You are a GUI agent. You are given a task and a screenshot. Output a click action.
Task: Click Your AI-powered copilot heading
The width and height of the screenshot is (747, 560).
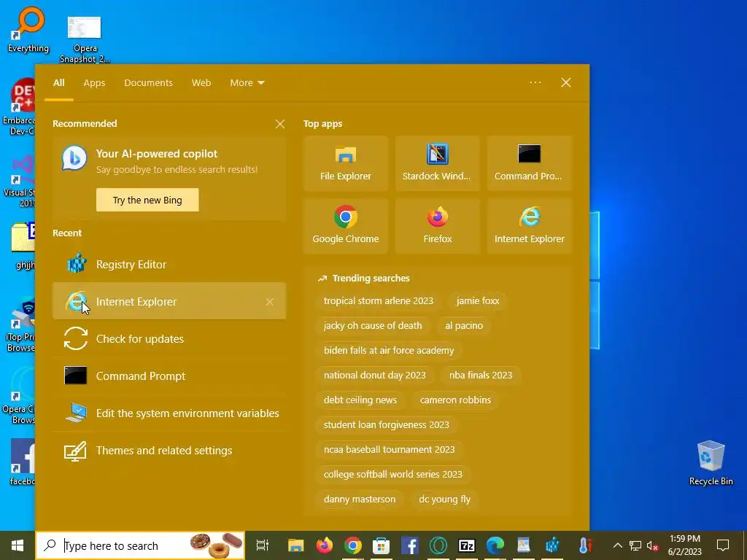pyautogui.click(x=157, y=154)
